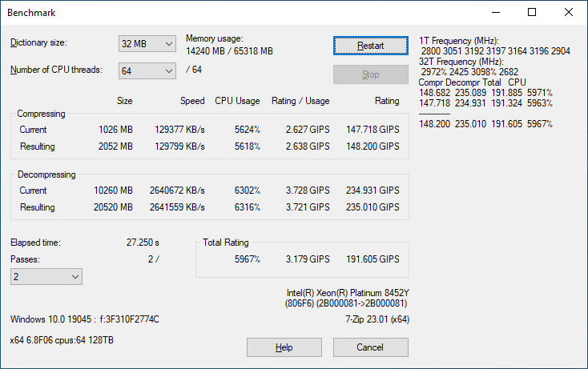Maximize the Benchmark window
The image size is (588, 369).
point(532,13)
